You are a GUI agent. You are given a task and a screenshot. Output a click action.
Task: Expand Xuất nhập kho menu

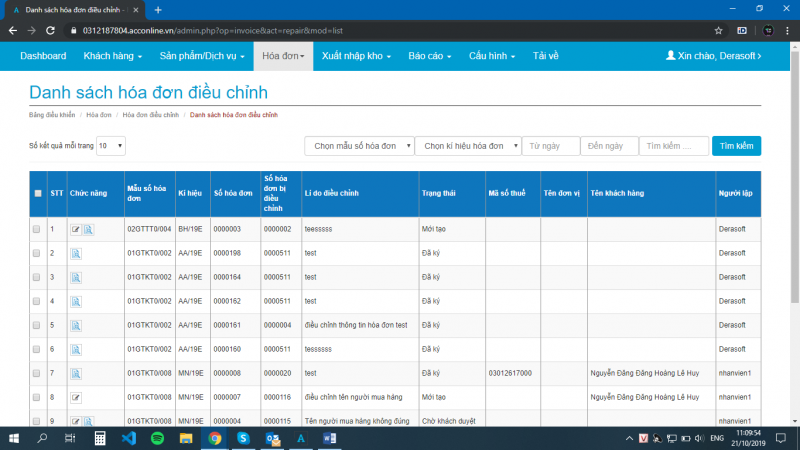coord(356,56)
